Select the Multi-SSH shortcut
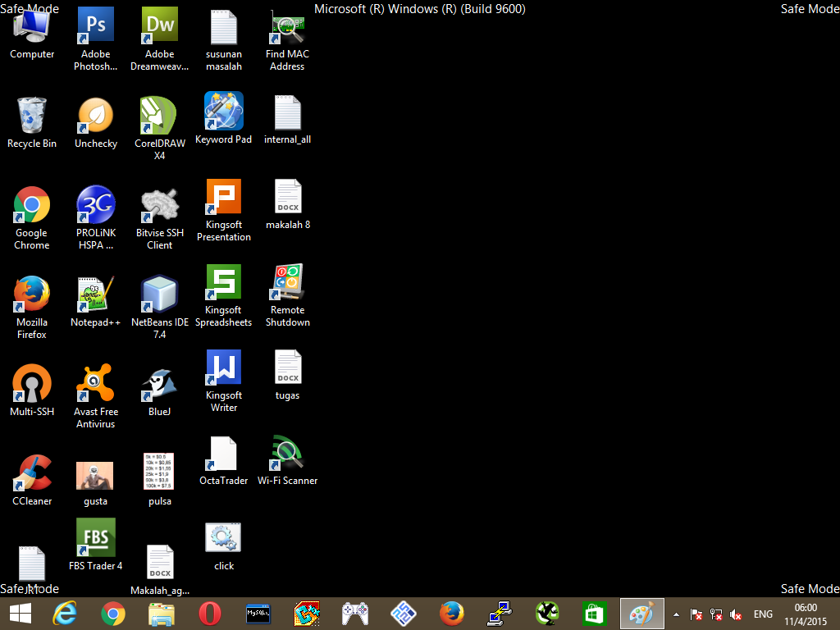Screen dimensions: 840x630 pyautogui.click(x=32, y=390)
